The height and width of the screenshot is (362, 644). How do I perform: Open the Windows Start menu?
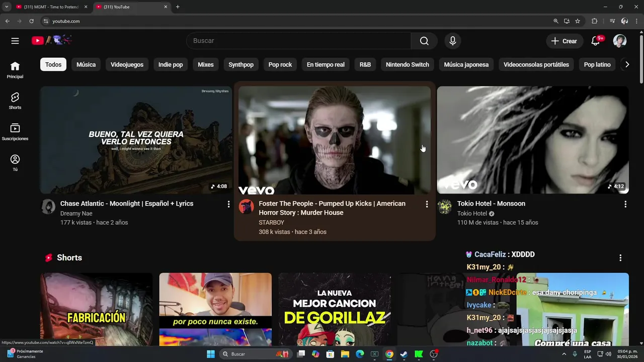[211, 354]
